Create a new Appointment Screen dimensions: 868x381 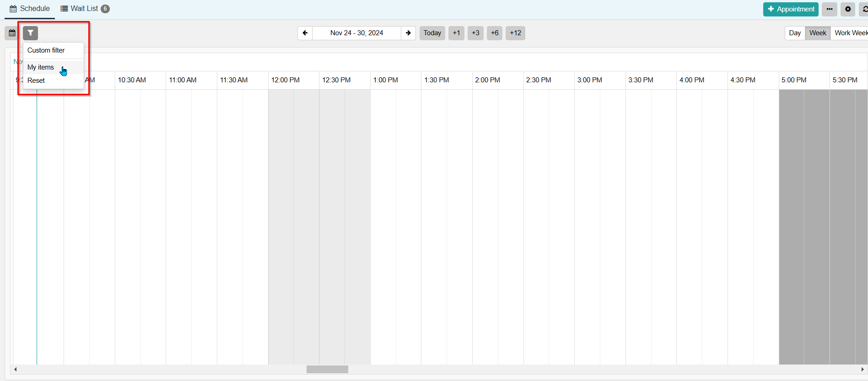pyautogui.click(x=791, y=9)
